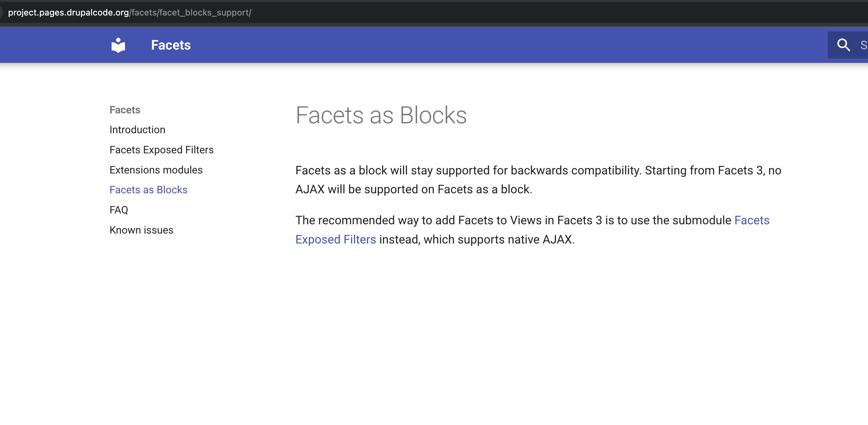This screenshot has height=425, width=868.
Task: Click the Facets as Blocks sidebar link
Action: tap(148, 189)
